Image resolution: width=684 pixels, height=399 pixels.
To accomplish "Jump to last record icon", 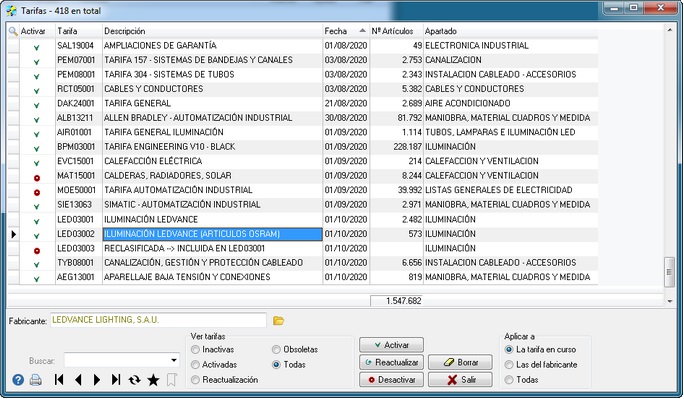I will pyautogui.click(x=116, y=380).
